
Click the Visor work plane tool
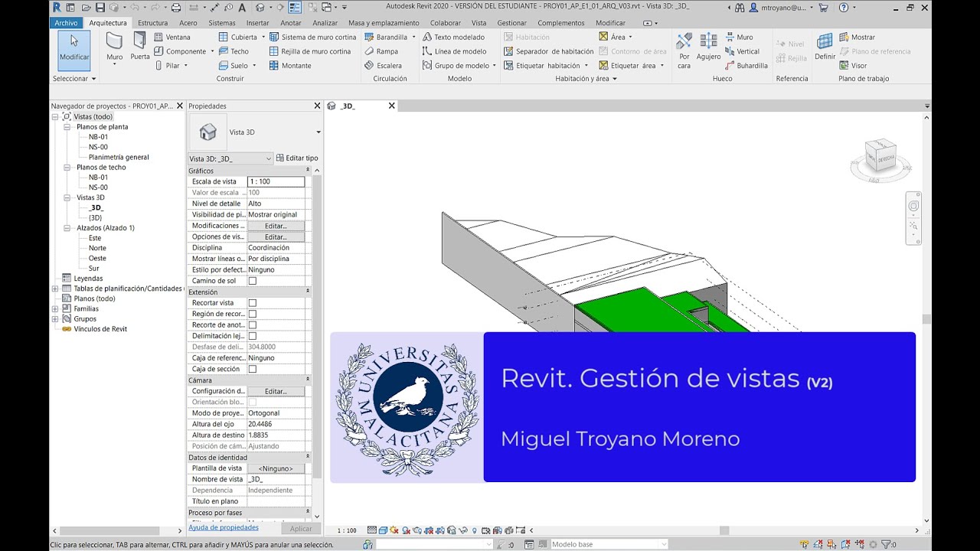pyautogui.click(x=853, y=66)
